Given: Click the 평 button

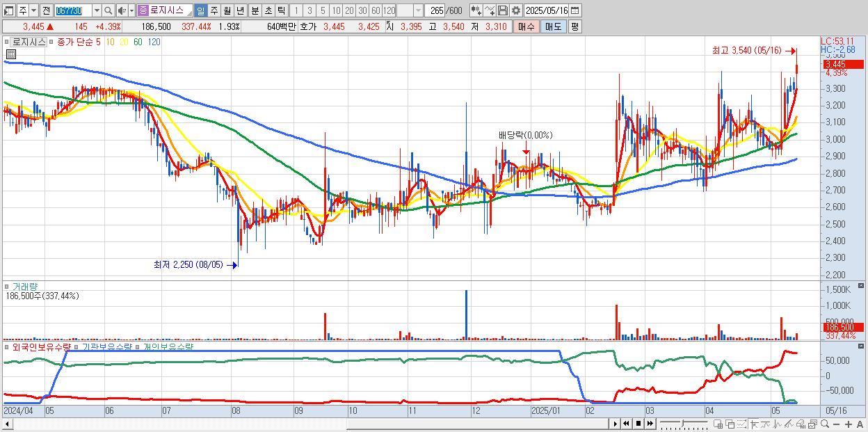Looking at the screenshot, I should pyautogui.click(x=574, y=26).
